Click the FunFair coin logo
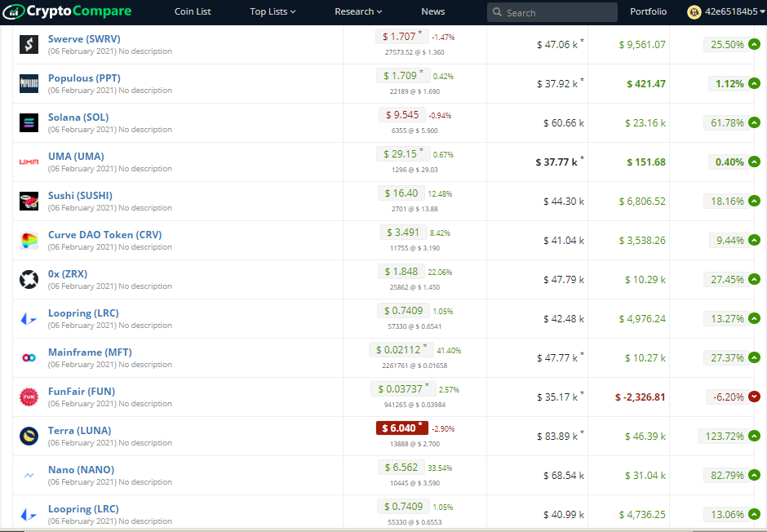767x532 pixels. (x=29, y=397)
